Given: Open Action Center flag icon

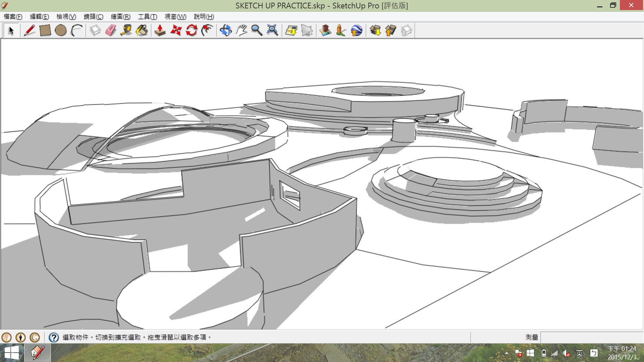Looking at the screenshot, I should click(x=518, y=353).
